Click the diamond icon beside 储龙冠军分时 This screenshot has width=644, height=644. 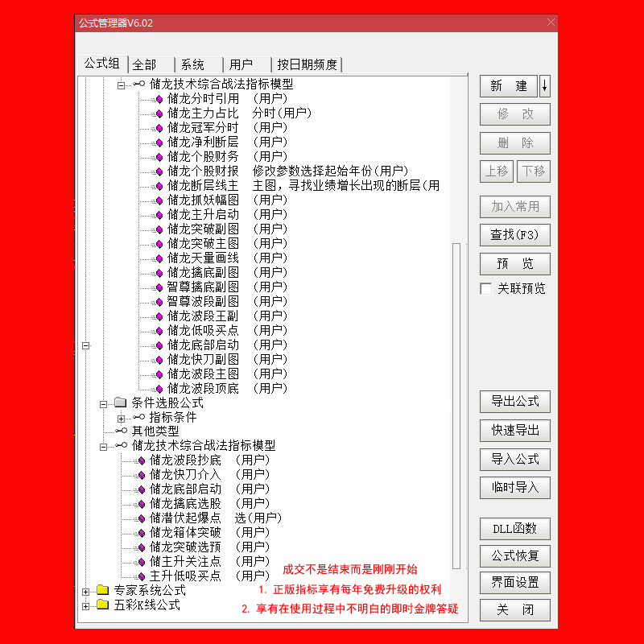click(159, 129)
